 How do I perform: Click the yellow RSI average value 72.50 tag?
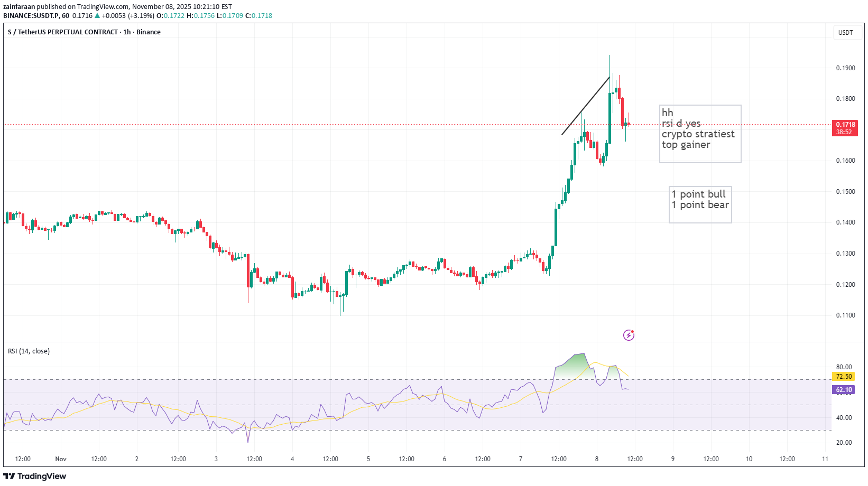click(844, 377)
